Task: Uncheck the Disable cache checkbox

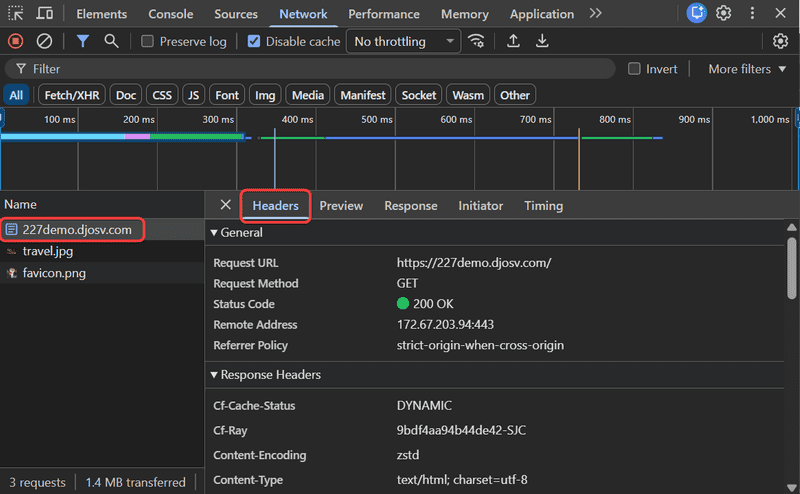Action: pos(254,41)
